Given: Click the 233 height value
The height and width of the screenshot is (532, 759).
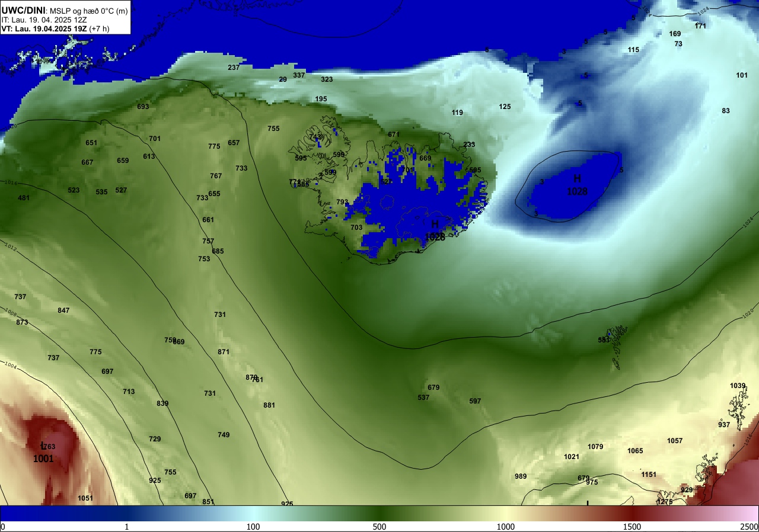Looking at the screenshot, I should pyautogui.click(x=469, y=145).
